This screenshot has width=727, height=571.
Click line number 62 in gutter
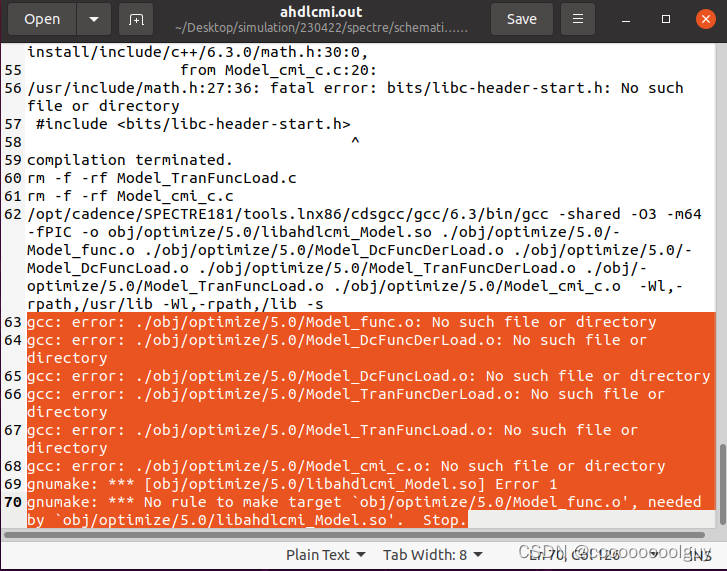pos(13,214)
